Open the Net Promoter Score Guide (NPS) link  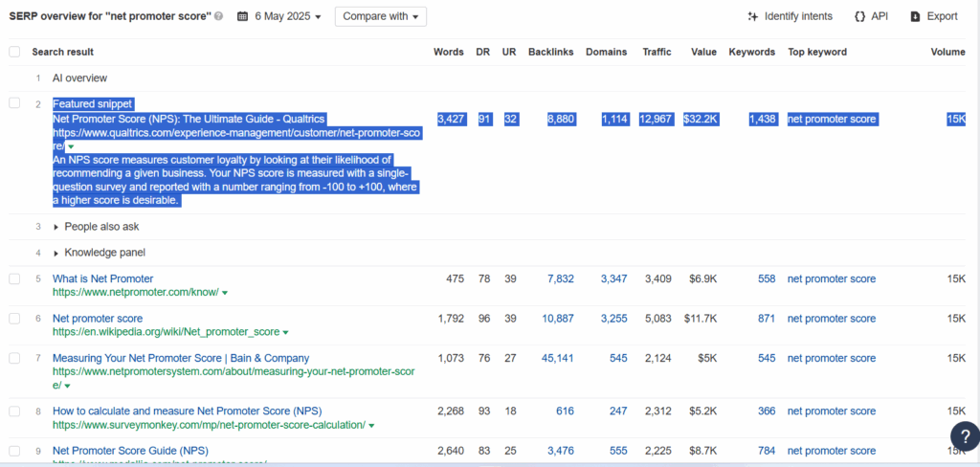coord(130,451)
